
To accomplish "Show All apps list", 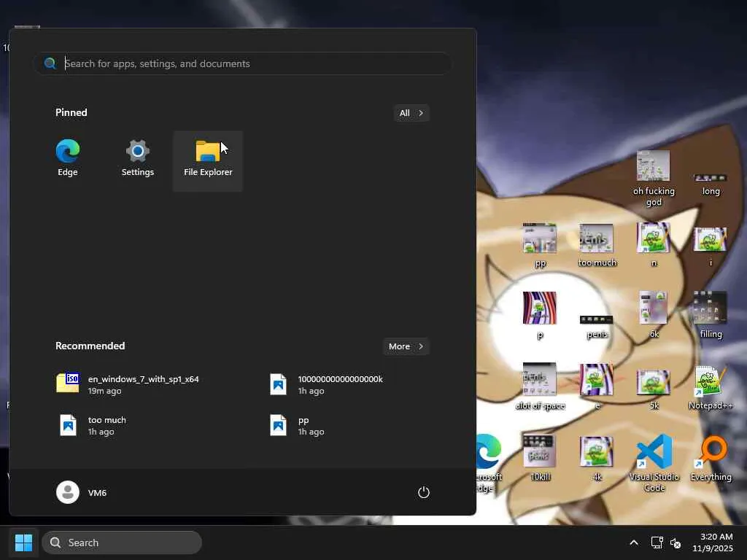I will (411, 113).
